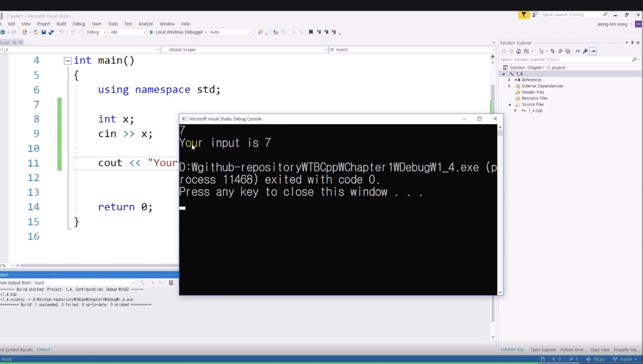Click the feedback icon beside Quick Launch
This screenshot has width=643, height=364.
pos(535,15)
